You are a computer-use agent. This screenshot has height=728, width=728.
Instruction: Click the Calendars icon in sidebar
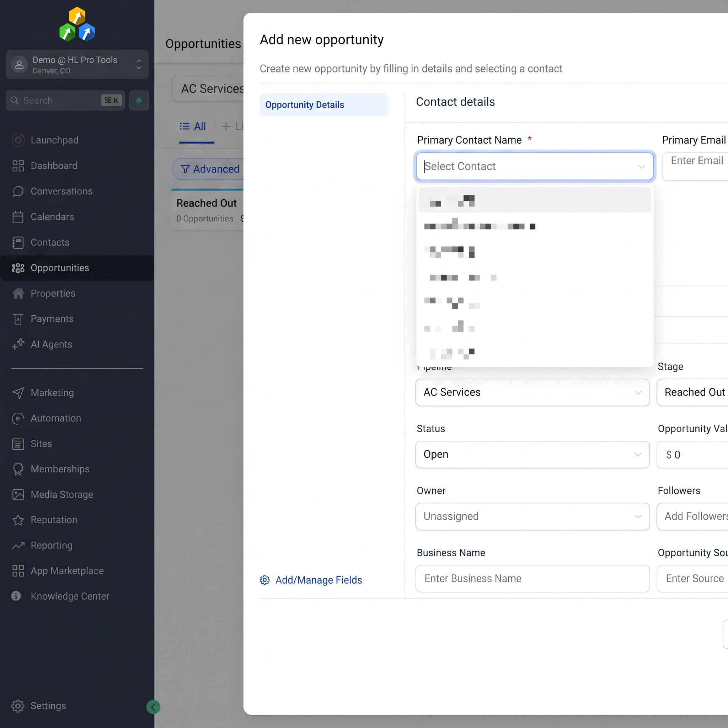click(x=18, y=217)
